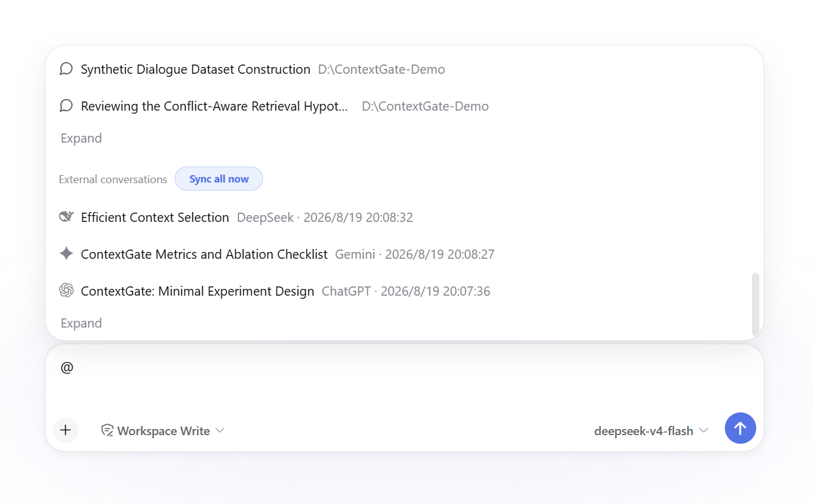Click the External conversations label
Viewport: 814px width, 504px height.
113,179
